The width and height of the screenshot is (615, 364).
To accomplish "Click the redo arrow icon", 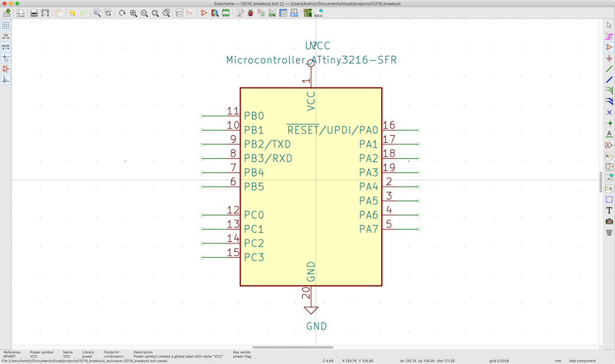I will pyautogui.click(x=83, y=13).
